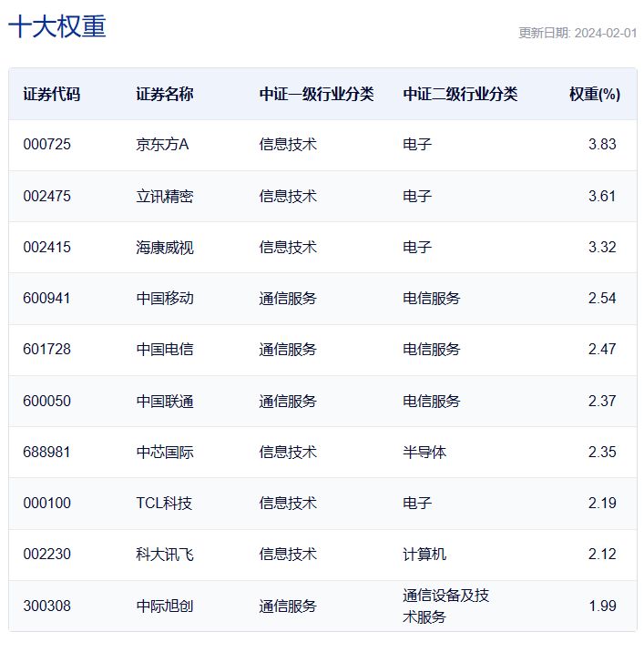
Task: Select security code 000100
Action: pyautogui.click(x=47, y=504)
